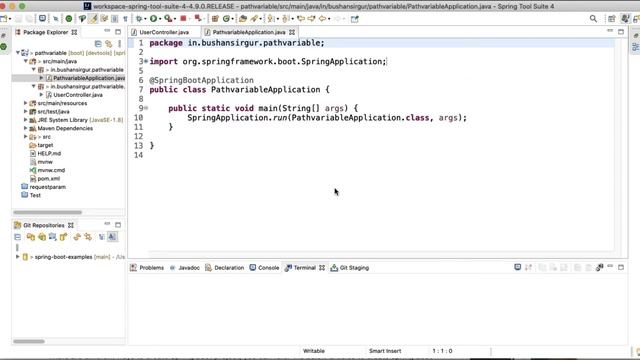Expand JRE System Library node

[x=26, y=120]
